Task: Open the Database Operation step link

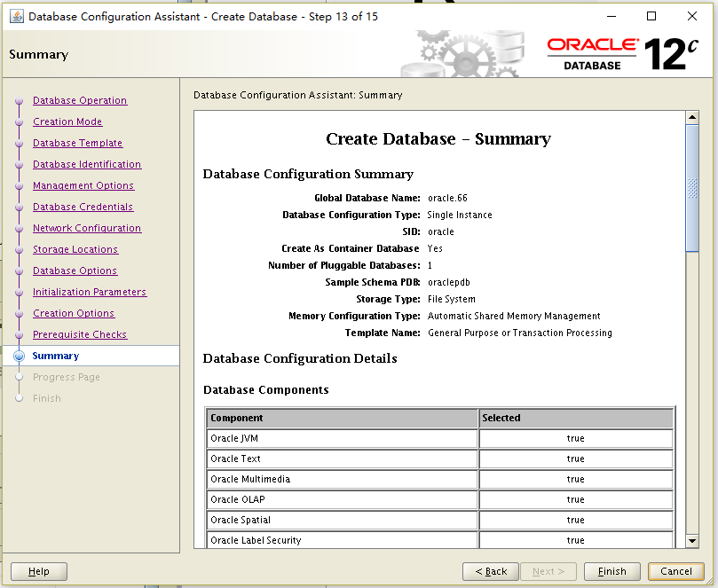Action: pyautogui.click(x=80, y=100)
